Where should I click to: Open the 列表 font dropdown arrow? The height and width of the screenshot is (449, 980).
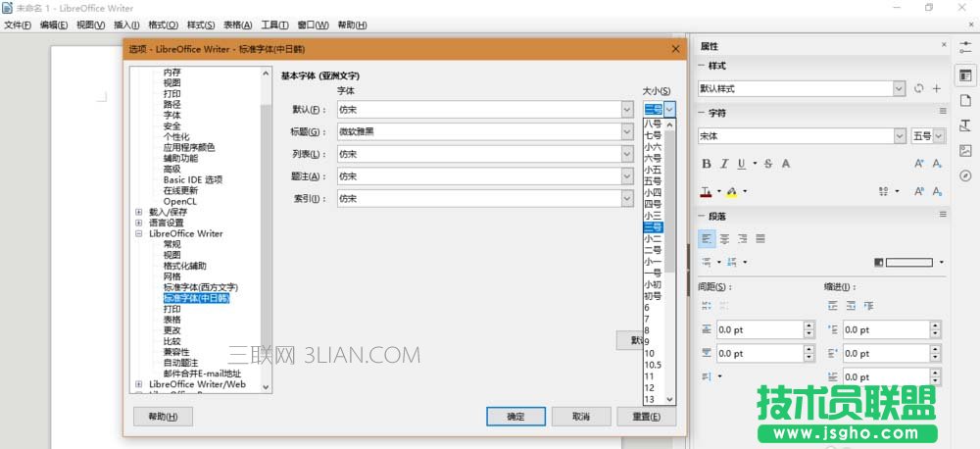click(627, 154)
